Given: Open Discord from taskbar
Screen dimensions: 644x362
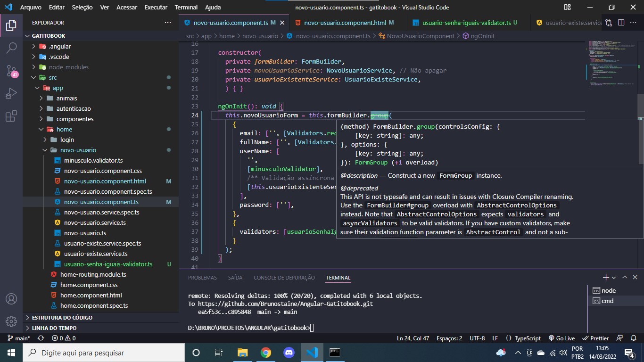Looking at the screenshot, I should pyautogui.click(x=289, y=353).
